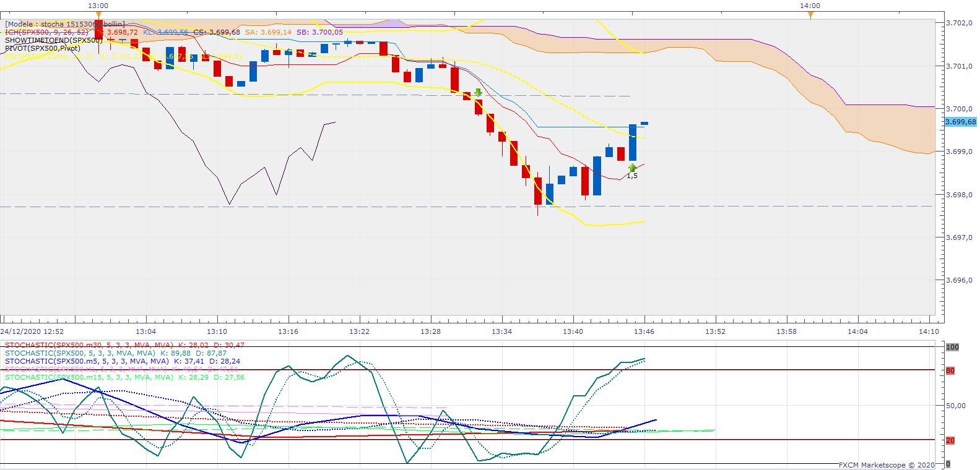The width and height of the screenshot is (980, 470).
Task: Click the 14:10 time axis label
Action: coord(929,331)
